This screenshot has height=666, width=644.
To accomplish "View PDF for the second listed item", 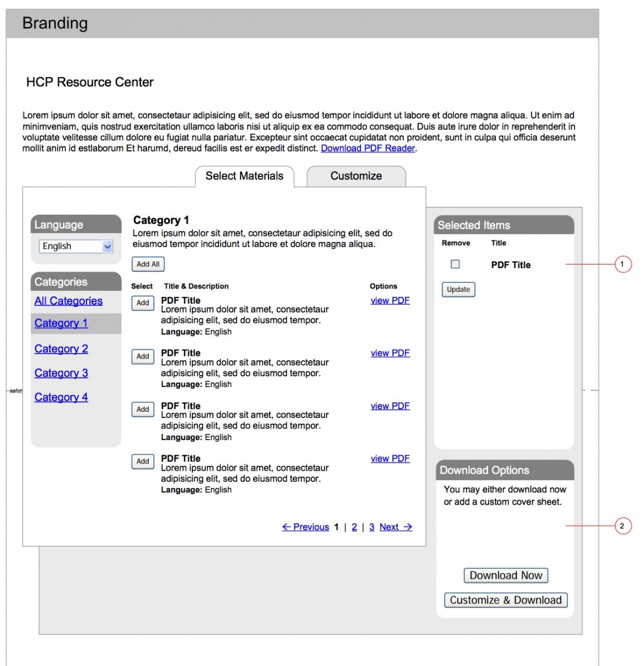I will pyautogui.click(x=390, y=353).
